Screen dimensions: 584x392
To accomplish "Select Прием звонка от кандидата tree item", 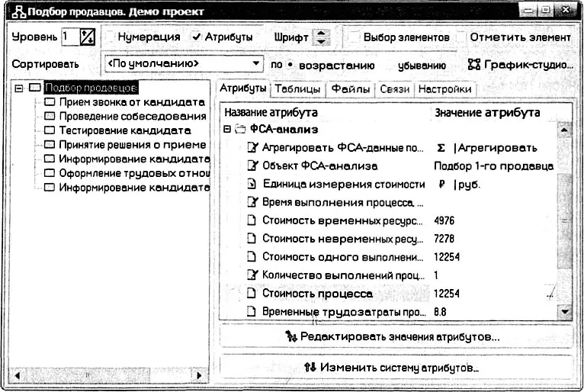I will (132, 102).
